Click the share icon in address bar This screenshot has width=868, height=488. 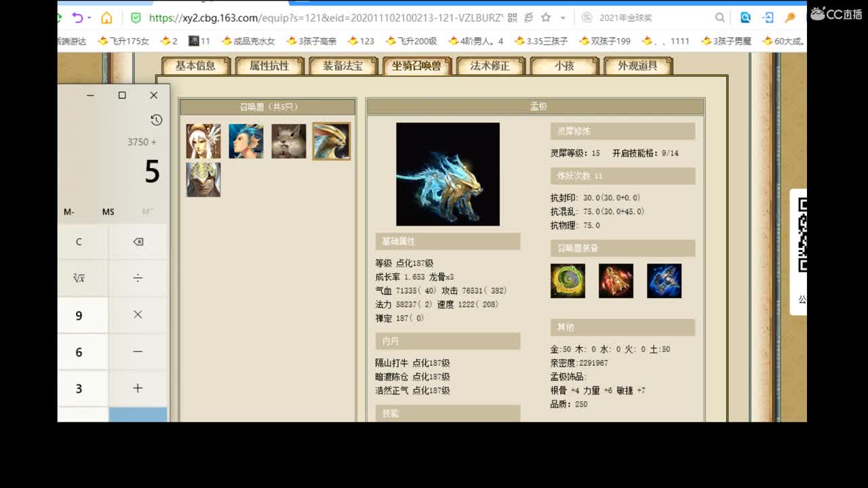528,18
